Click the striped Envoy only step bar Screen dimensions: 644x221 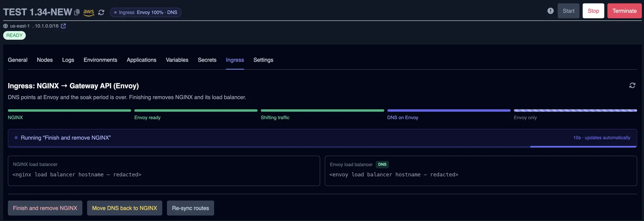click(x=575, y=110)
